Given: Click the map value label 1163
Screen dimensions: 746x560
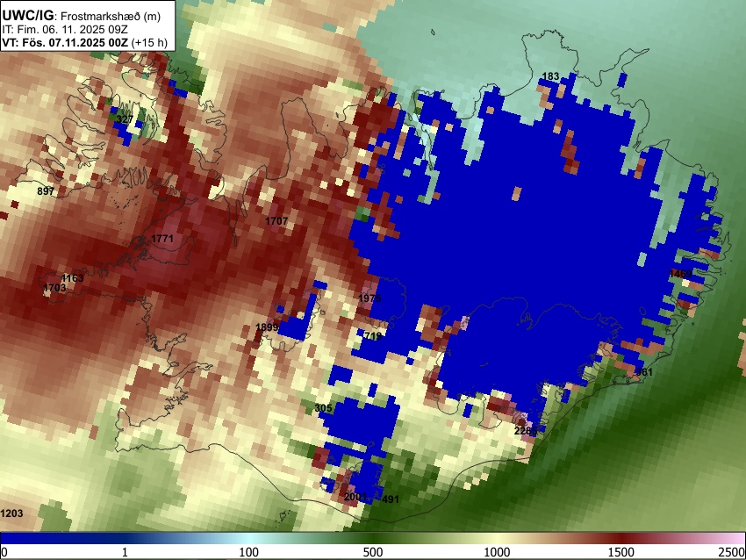Looking at the screenshot, I should click(x=72, y=278).
